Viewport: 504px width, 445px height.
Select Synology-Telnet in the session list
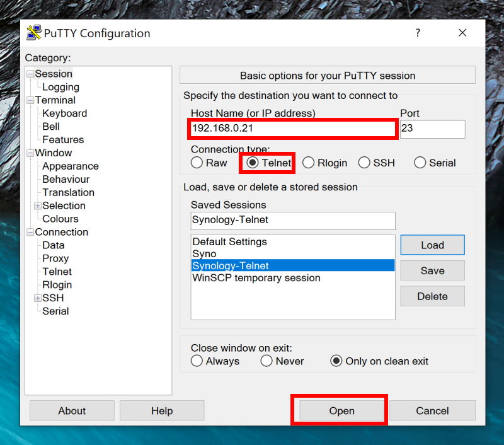[x=293, y=265]
